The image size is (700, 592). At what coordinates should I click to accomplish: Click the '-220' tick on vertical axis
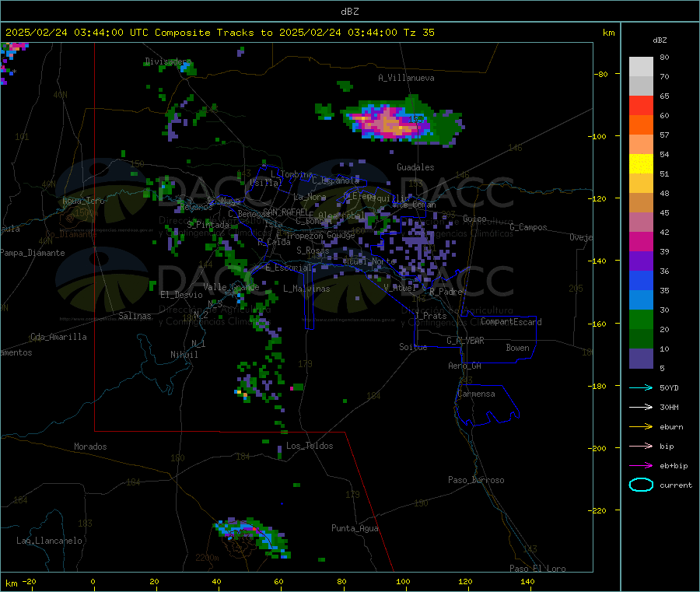coord(599,510)
